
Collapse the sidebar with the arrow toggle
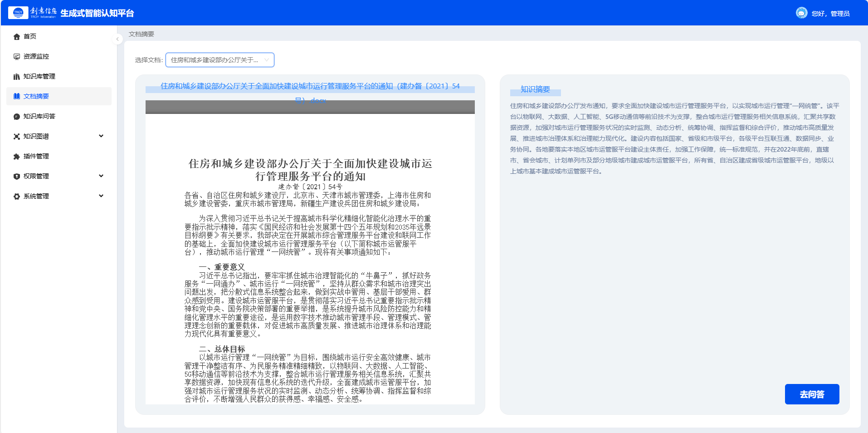point(117,39)
